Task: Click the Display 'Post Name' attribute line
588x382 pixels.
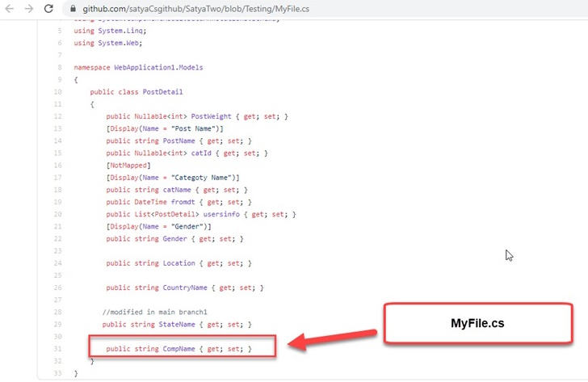Action: click(x=165, y=128)
